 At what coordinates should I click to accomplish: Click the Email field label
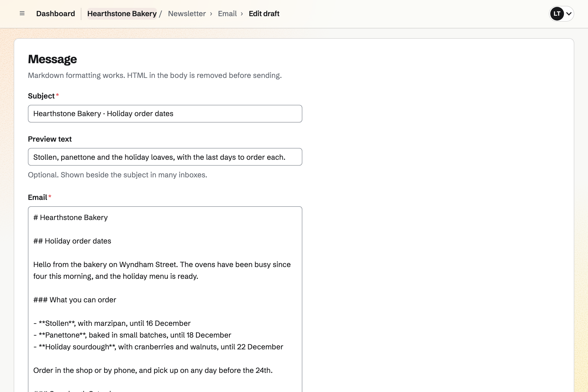coord(37,197)
